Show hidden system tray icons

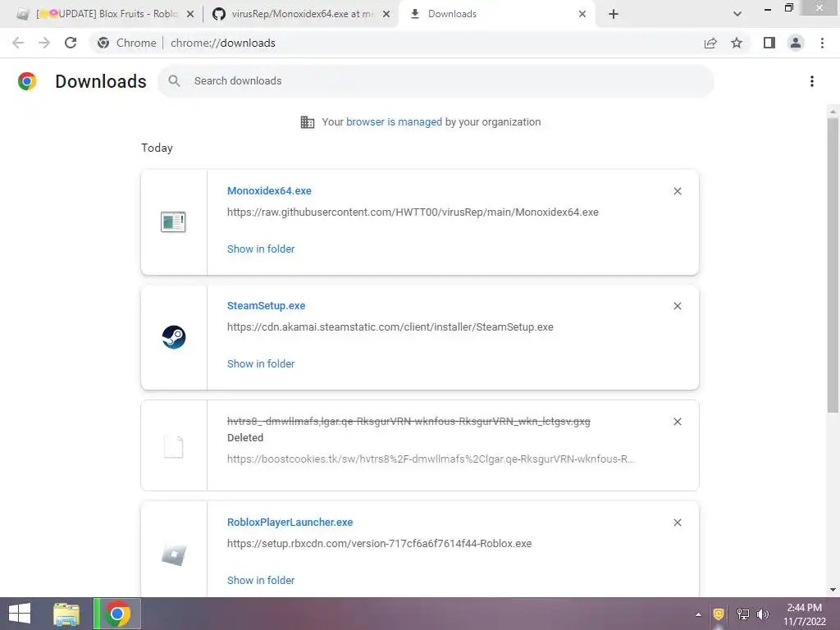coord(698,614)
